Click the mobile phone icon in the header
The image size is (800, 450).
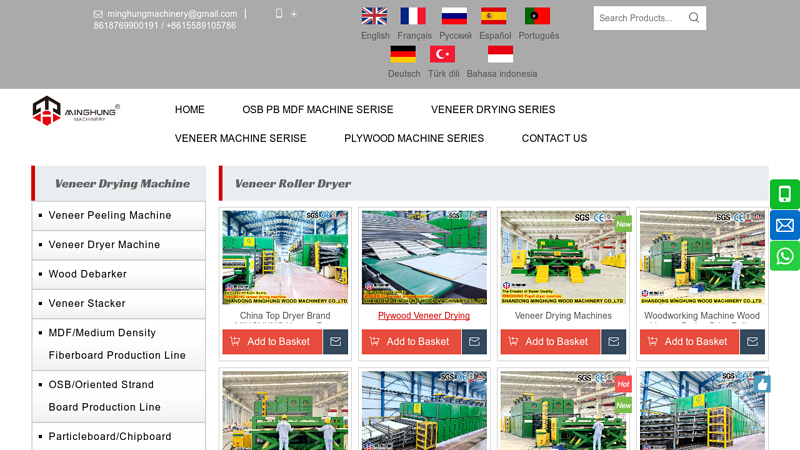pyautogui.click(x=279, y=14)
